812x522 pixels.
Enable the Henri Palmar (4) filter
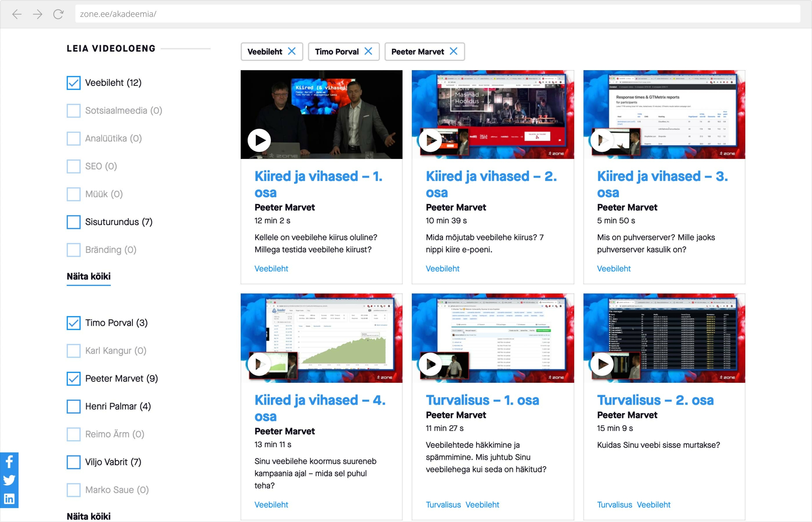pos(74,407)
